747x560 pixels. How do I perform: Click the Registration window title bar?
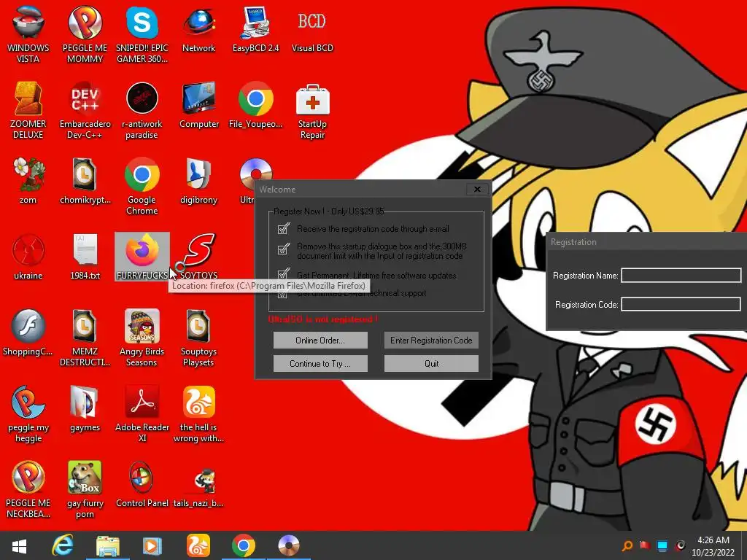[647, 242]
